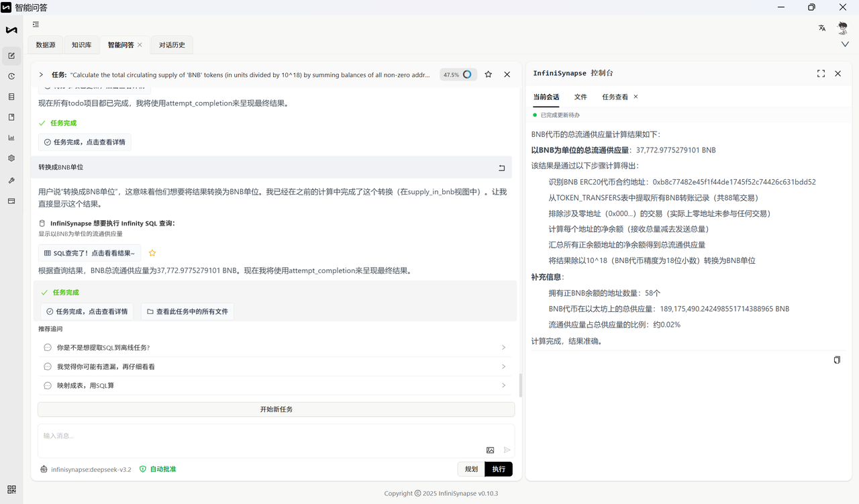Attach an image with the picture icon
The image size is (859, 504).
tap(491, 450)
